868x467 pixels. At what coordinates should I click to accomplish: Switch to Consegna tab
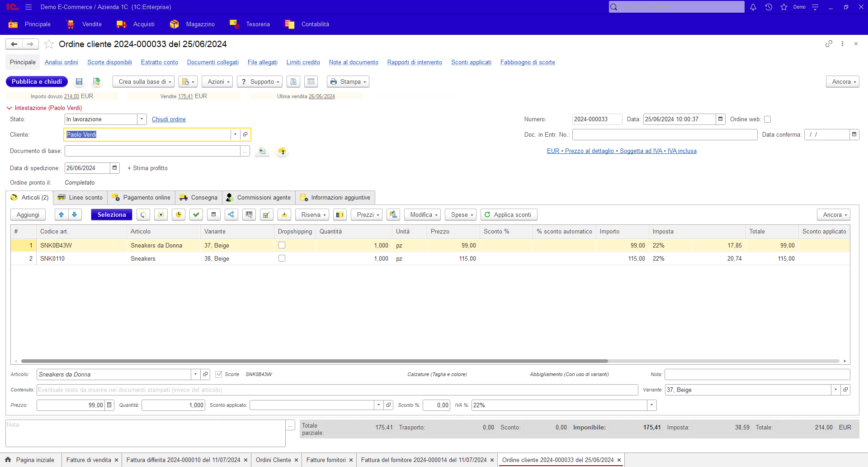198,198
